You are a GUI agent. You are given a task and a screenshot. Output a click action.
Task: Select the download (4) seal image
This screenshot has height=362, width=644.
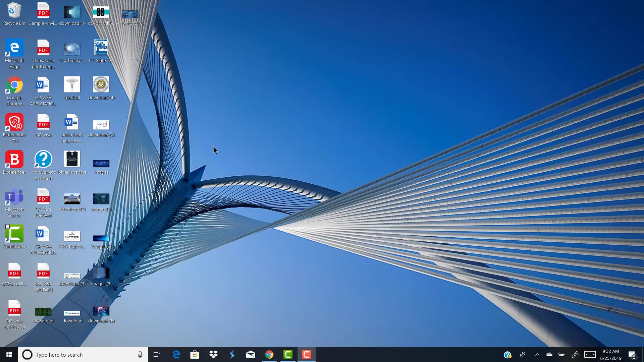pyautogui.click(x=101, y=88)
